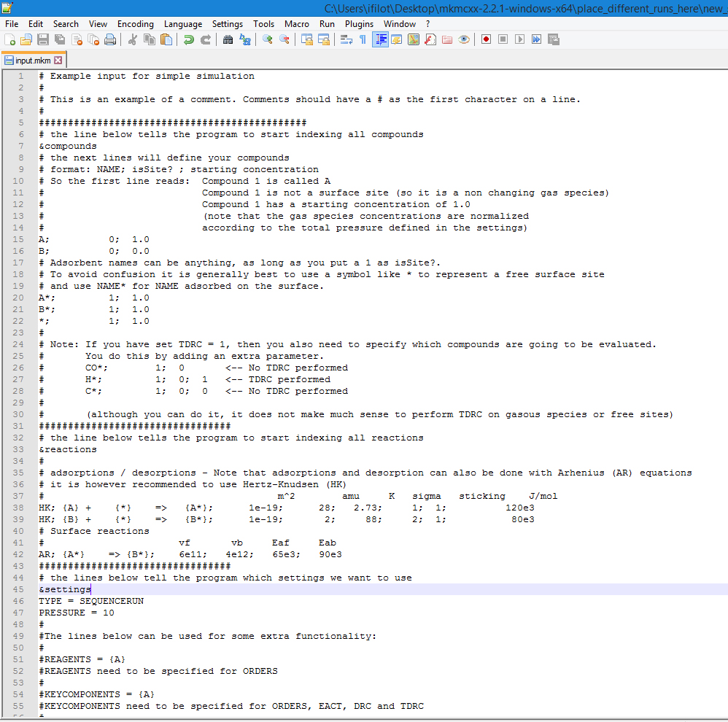
Task: Toggle word wrap
Action: [346, 39]
